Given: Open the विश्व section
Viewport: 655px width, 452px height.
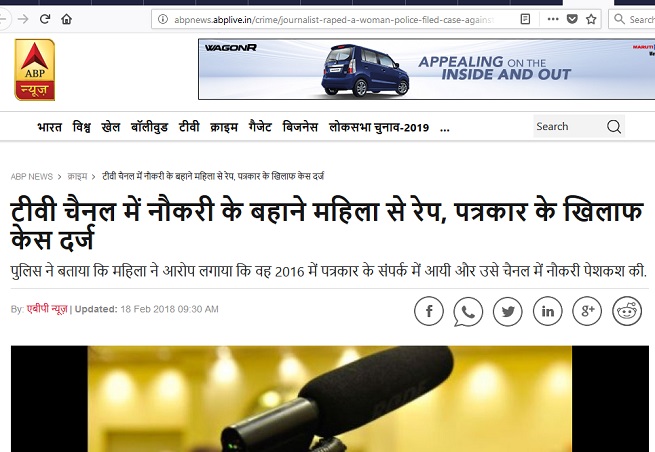Looking at the screenshot, I should (x=81, y=127).
